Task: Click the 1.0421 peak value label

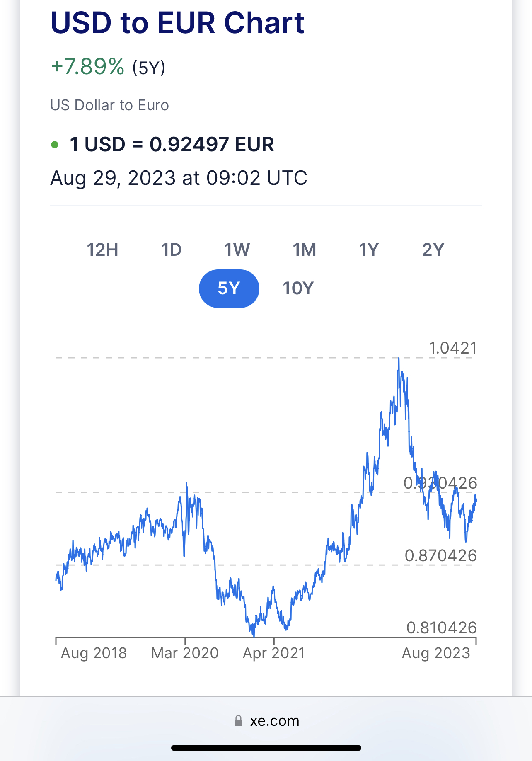Action: click(x=452, y=348)
